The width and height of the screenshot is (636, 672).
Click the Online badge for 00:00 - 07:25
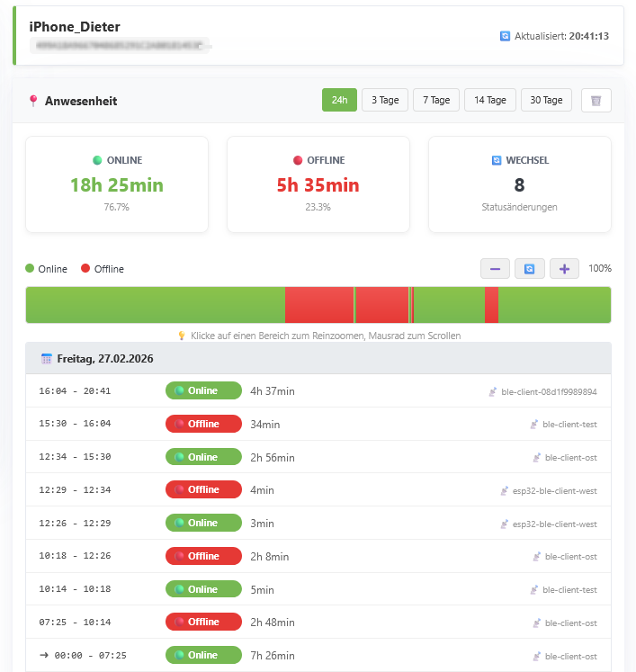(x=203, y=655)
